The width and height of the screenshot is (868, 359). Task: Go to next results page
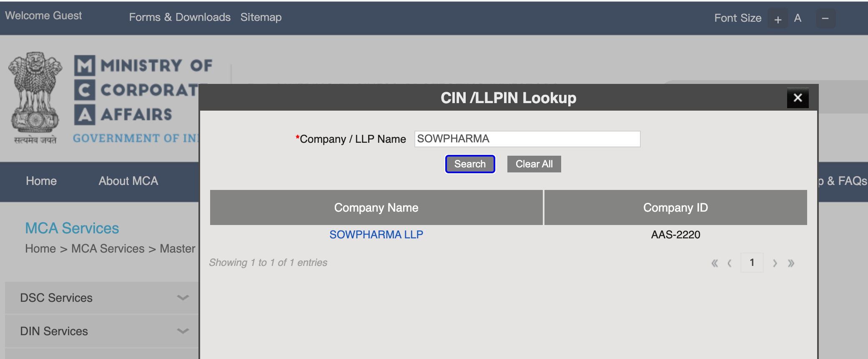tap(775, 263)
